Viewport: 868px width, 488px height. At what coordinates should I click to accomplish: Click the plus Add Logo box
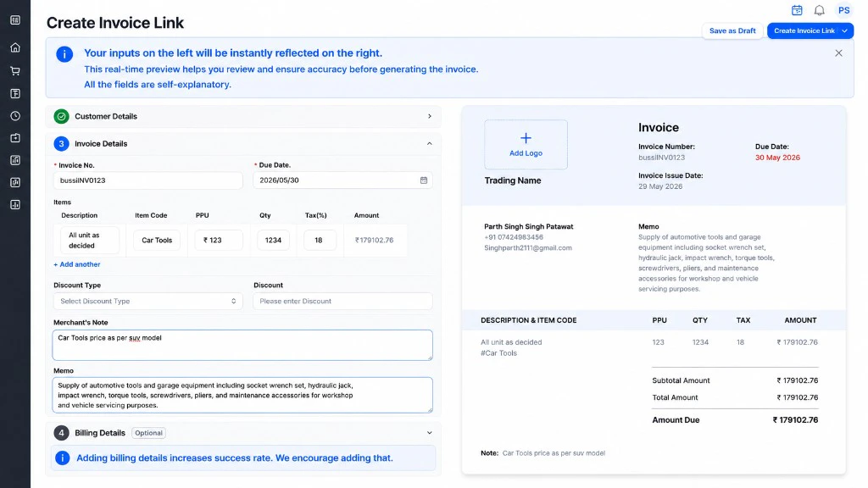point(526,144)
